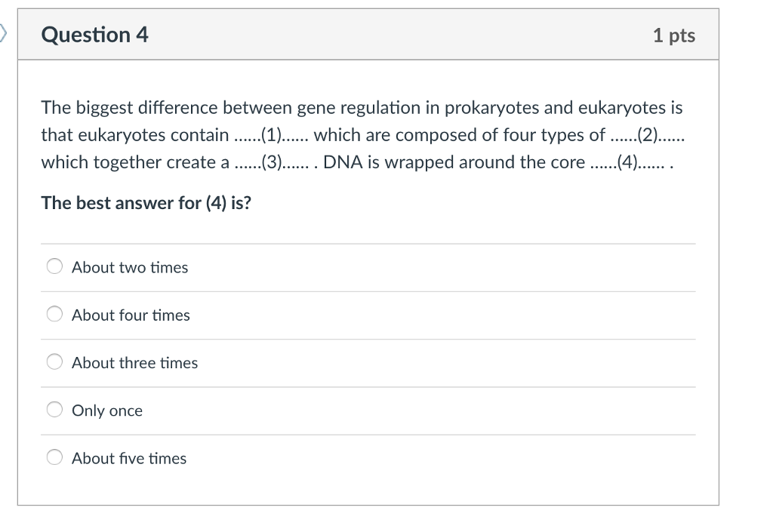Click the row containing Only once
The width and height of the screenshot is (773, 532).
point(368,410)
